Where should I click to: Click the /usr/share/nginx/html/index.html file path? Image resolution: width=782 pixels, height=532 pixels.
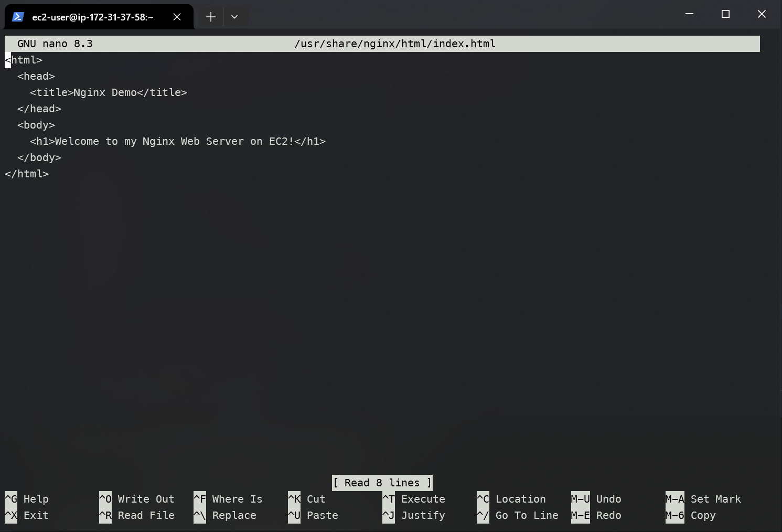click(x=395, y=44)
